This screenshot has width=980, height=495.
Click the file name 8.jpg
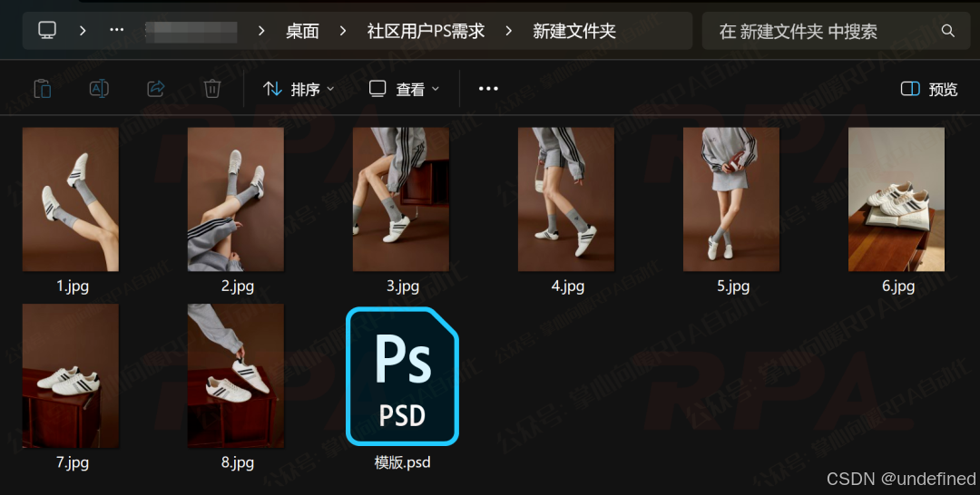(238, 462)
